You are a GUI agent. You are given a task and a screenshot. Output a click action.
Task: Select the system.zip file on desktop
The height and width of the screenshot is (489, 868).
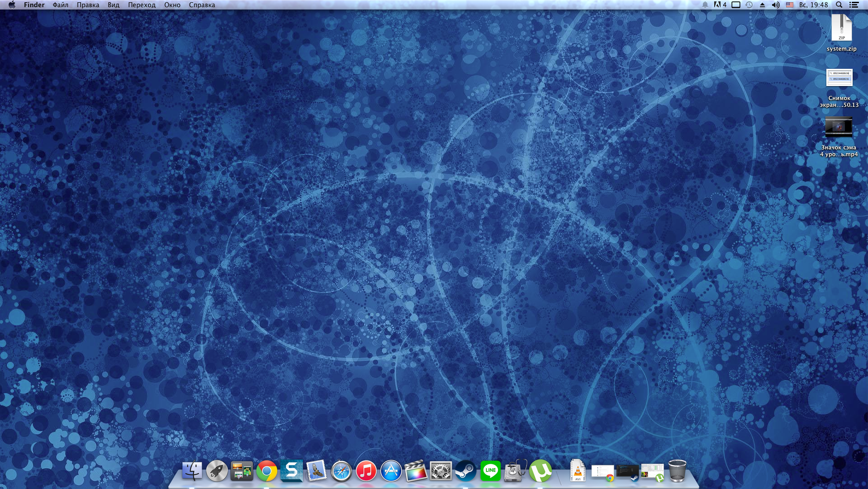(x=841, y=33)
